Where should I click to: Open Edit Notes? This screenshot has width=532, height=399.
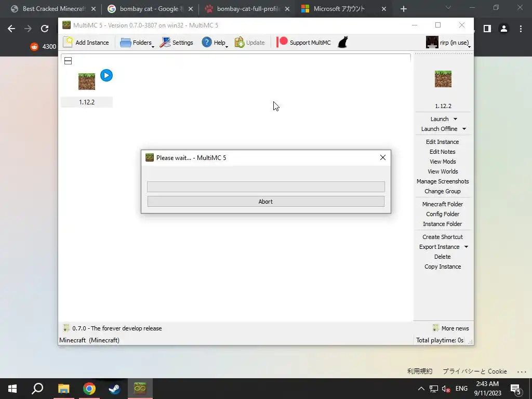(443, 152)
